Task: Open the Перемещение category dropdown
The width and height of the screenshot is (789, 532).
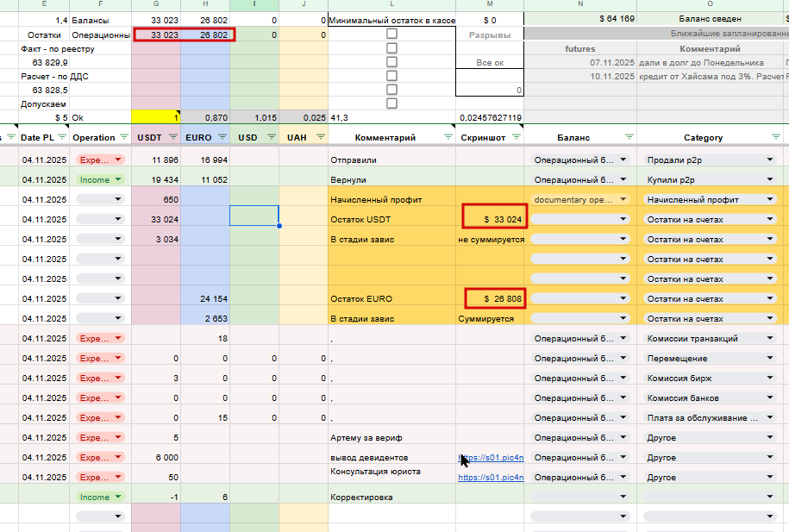Action: coord(711,358)
